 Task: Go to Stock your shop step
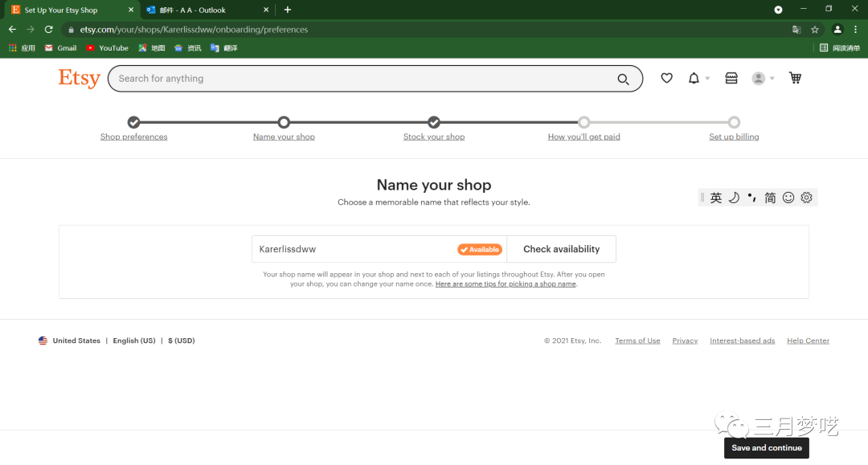(x=434, y=137)
